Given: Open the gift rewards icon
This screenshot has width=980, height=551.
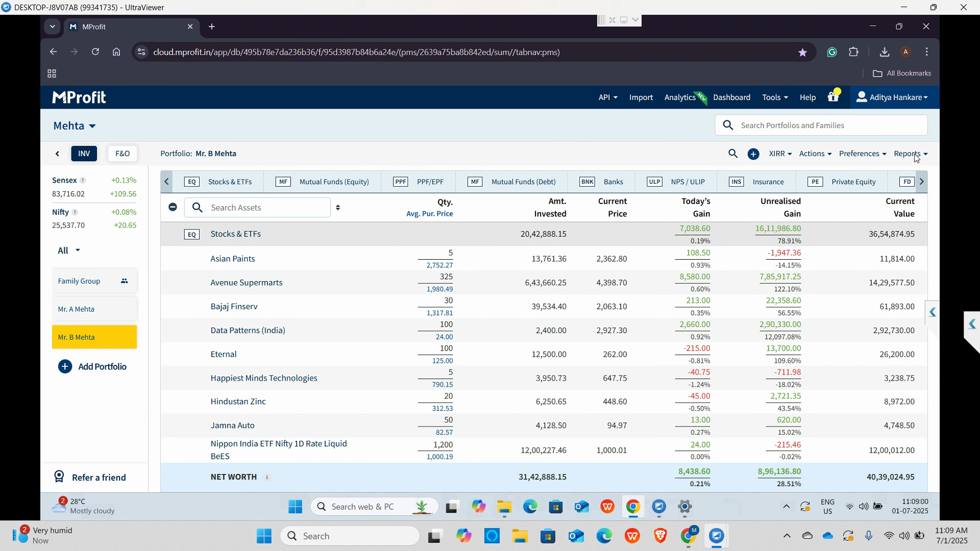Looking at the screenshot, I should (x=834, y=96).
